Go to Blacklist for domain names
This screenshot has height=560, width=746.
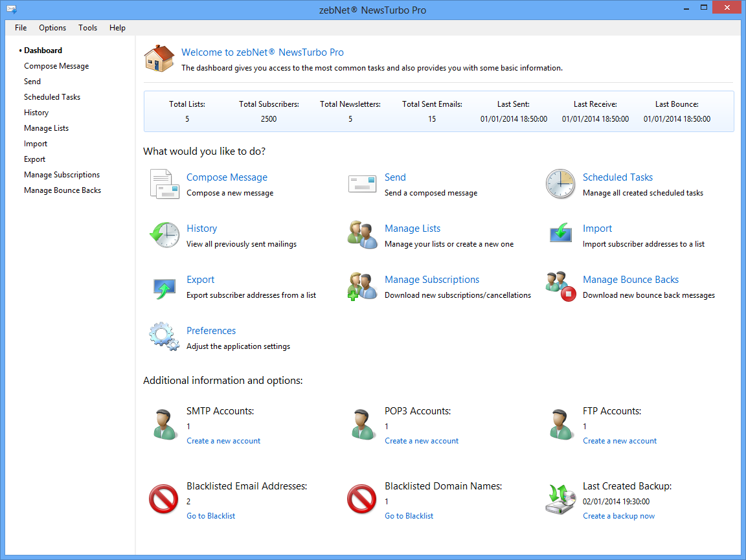click(x=409, y=516)
